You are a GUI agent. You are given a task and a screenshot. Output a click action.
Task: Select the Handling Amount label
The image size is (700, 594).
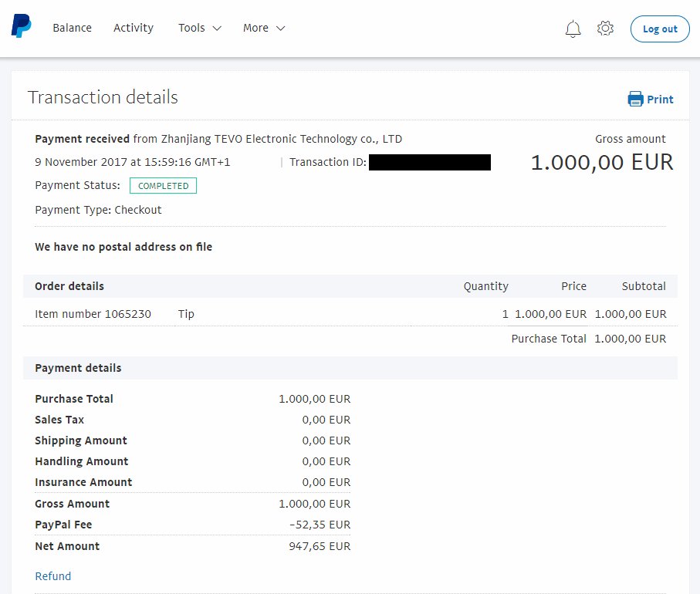82,461
